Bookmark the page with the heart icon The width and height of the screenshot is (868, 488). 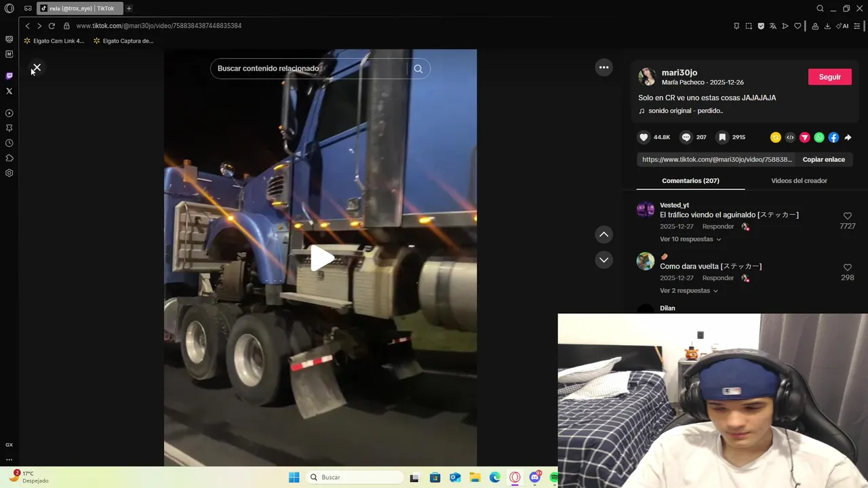pos(797,26)
